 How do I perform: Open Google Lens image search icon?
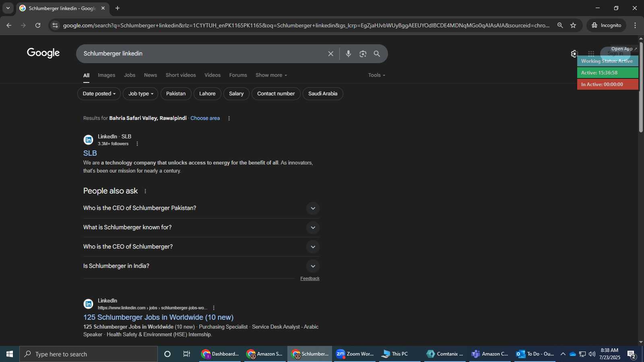[363, 53]
